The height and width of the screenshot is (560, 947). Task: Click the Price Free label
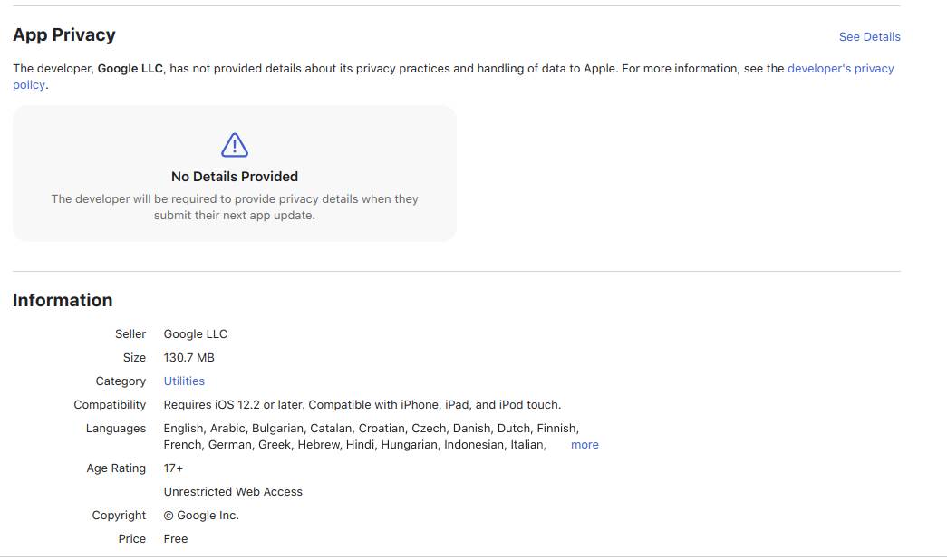(175, 538)
